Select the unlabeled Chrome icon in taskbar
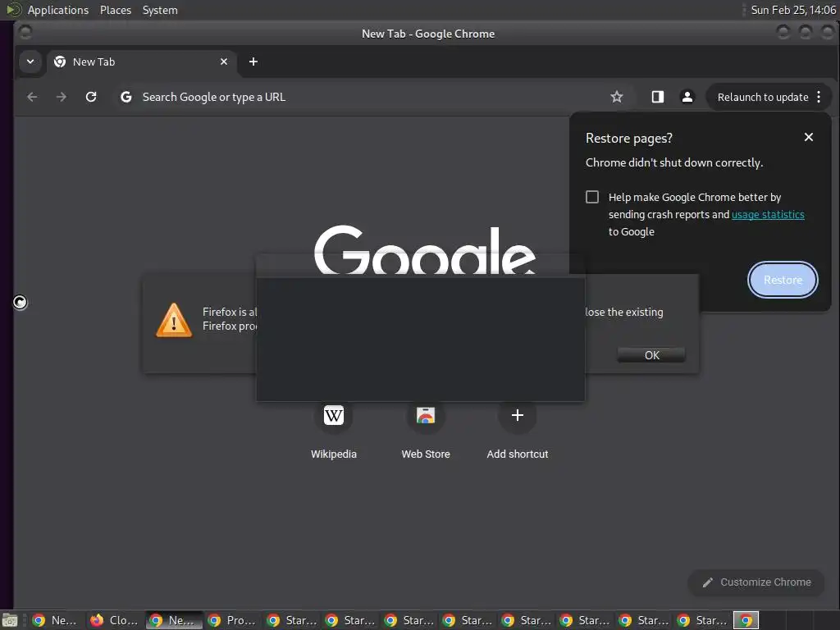The image size is (840, 630). tap(746, 620)
